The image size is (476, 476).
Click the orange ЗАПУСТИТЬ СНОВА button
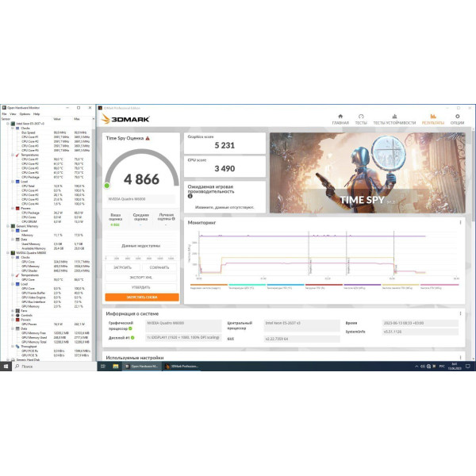(x=142, y=297)
